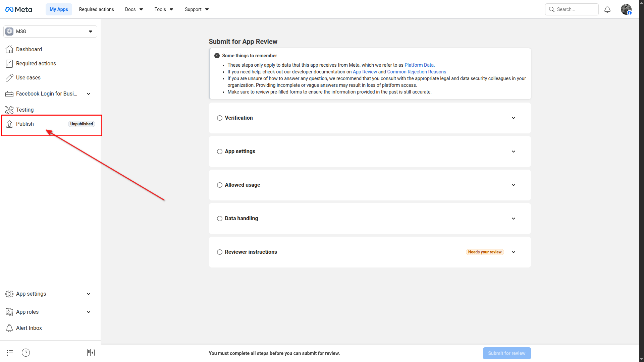Click Common Rejection Reasons link

(416, 72)
